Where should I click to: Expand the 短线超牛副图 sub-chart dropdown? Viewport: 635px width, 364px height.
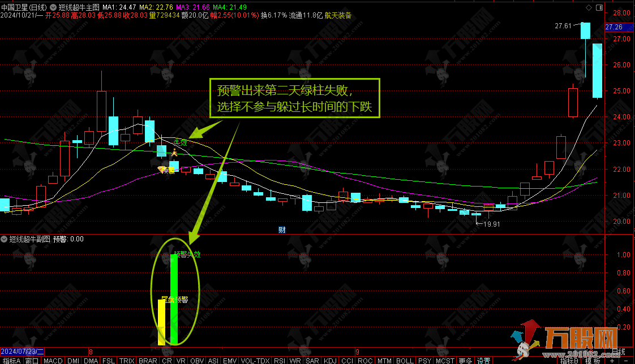5,239
